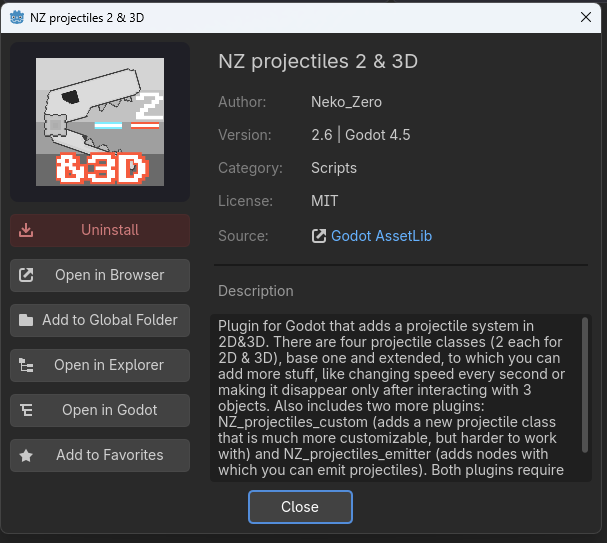The width and height of the screenshot is (607, 543).
Task: Click the Add to Global Folder button
Action: click(100, 320)
